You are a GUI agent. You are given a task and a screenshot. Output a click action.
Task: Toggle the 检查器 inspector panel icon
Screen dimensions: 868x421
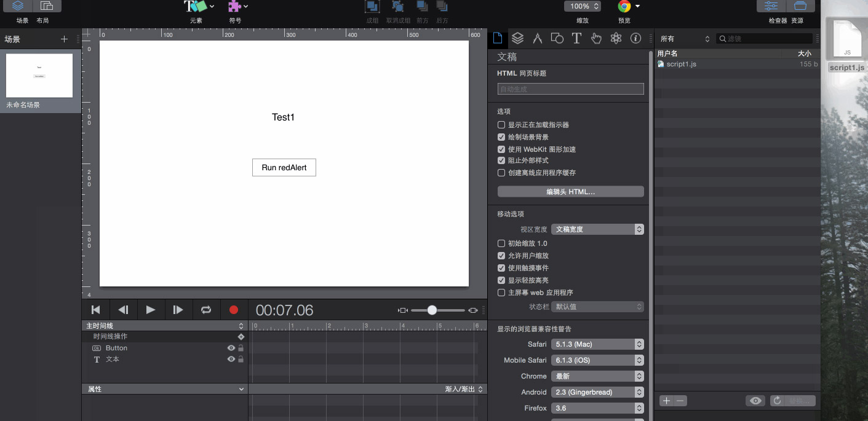(x=771, y=6)
